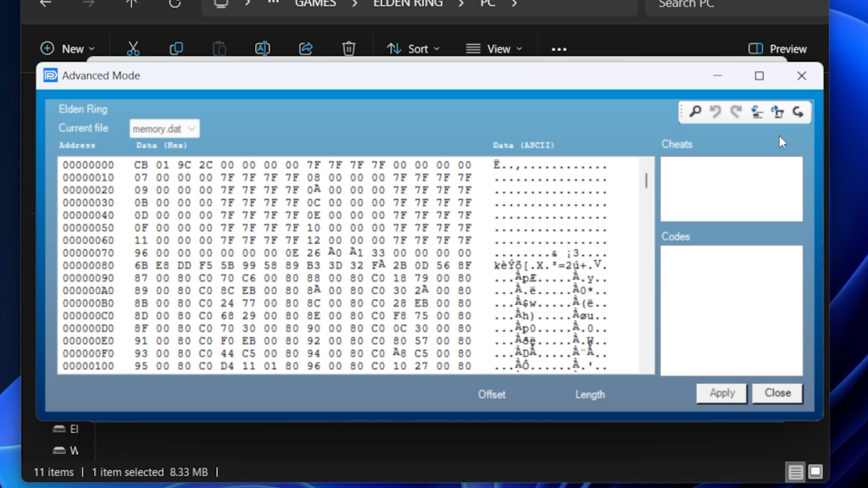Switch to large thumbnails view in status bar
Viewport: 868px width, 488px height.
[x=815, y=472]
